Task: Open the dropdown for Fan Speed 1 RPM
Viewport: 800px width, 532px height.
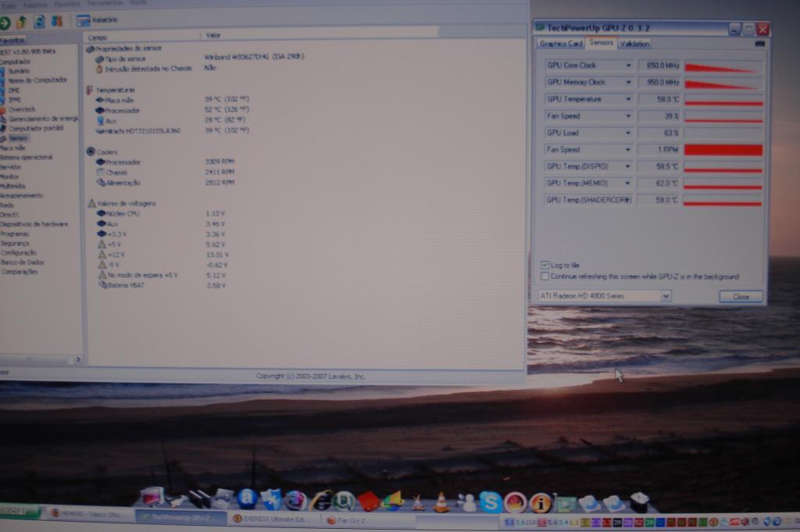Action: [628, 150]
